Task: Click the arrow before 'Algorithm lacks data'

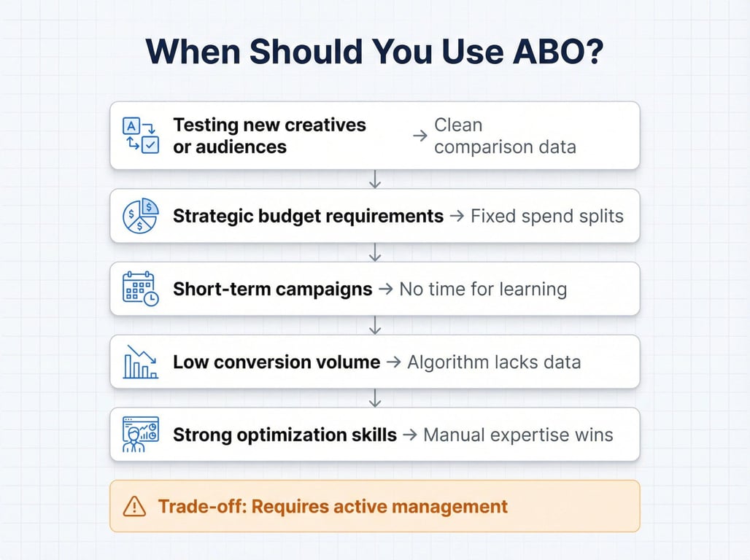Action: pos(394,362)
